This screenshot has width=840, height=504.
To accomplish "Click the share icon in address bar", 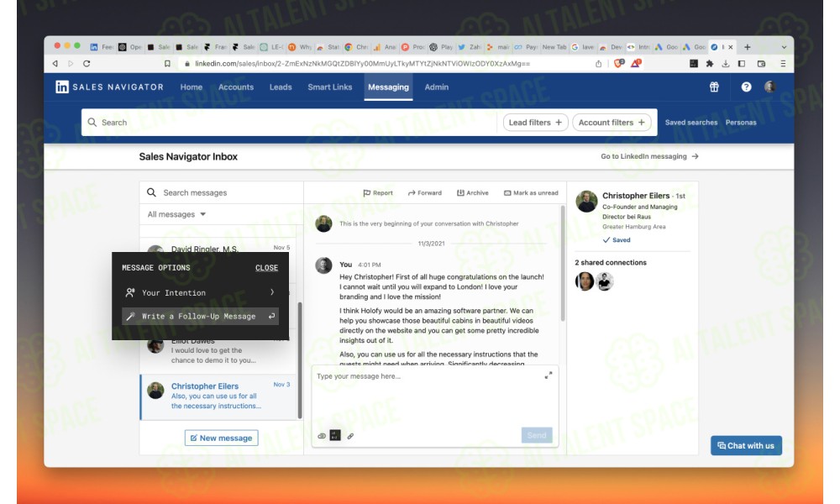I will 598,63.
